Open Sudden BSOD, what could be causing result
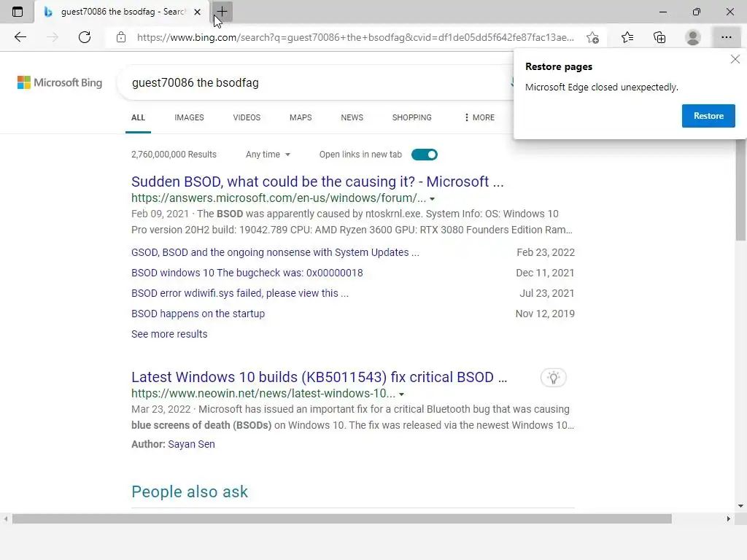The image size is (747, 560). (317, 182)
